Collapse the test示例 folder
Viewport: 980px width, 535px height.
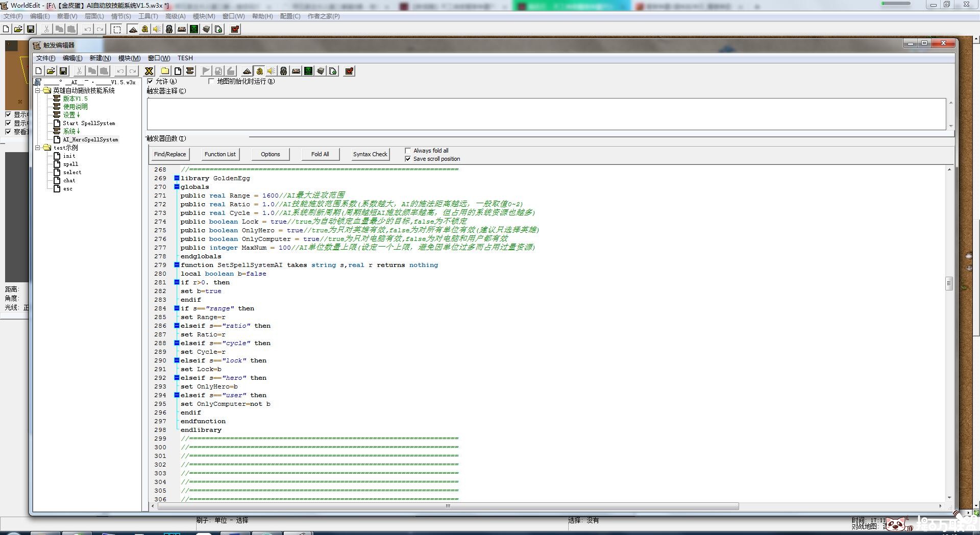click(x=37, y=148)
